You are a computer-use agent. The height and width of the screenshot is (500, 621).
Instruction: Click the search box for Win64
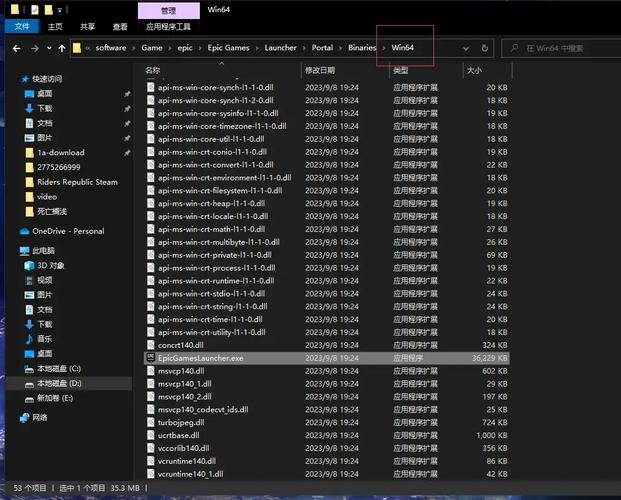click(x=562, y=48)
